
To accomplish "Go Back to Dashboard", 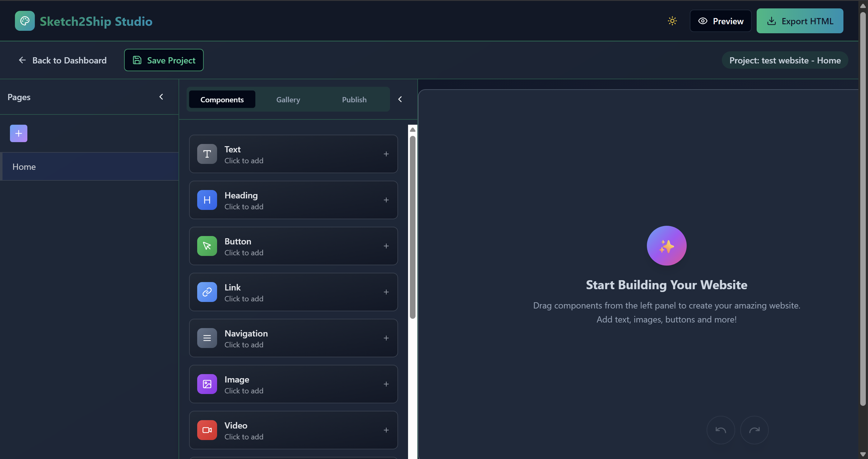I will [62, 60].
